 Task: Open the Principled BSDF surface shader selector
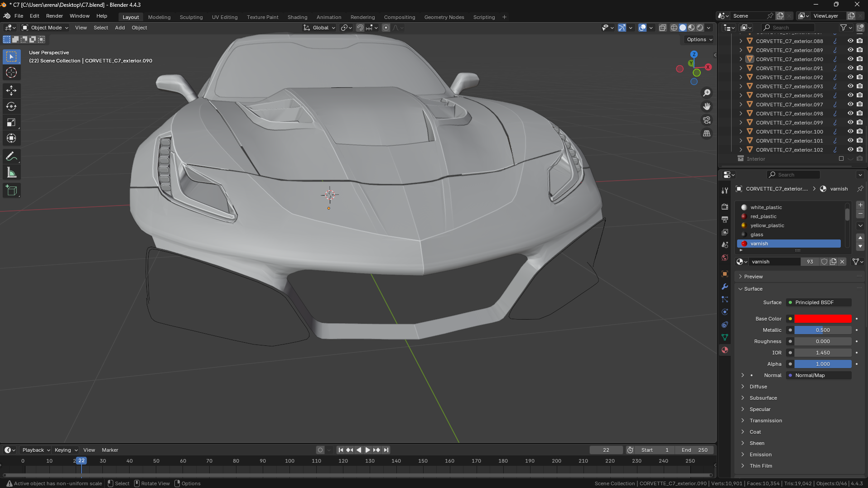pyautogui.click(x=819, y=302)
